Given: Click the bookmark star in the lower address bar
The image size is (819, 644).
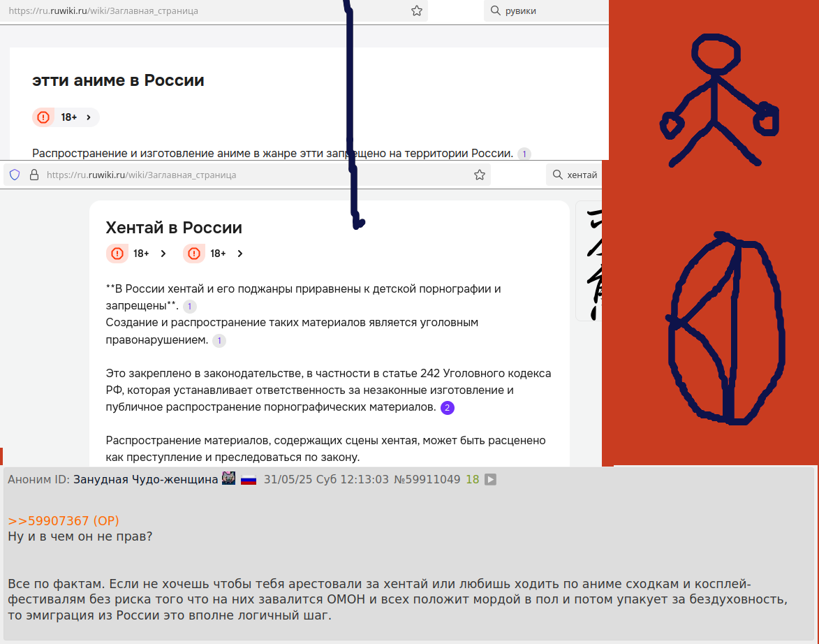Looking at the screenshot, I should pyautogui.click(x=480, y=175).
